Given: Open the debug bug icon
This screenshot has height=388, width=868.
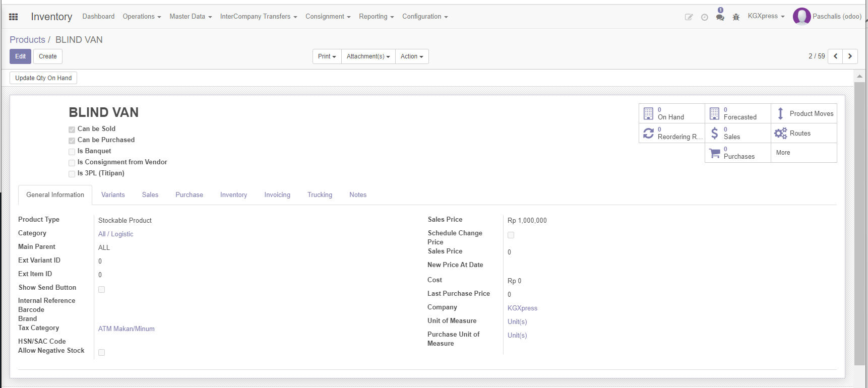Looking at the screenshot, I should [736, 17].
